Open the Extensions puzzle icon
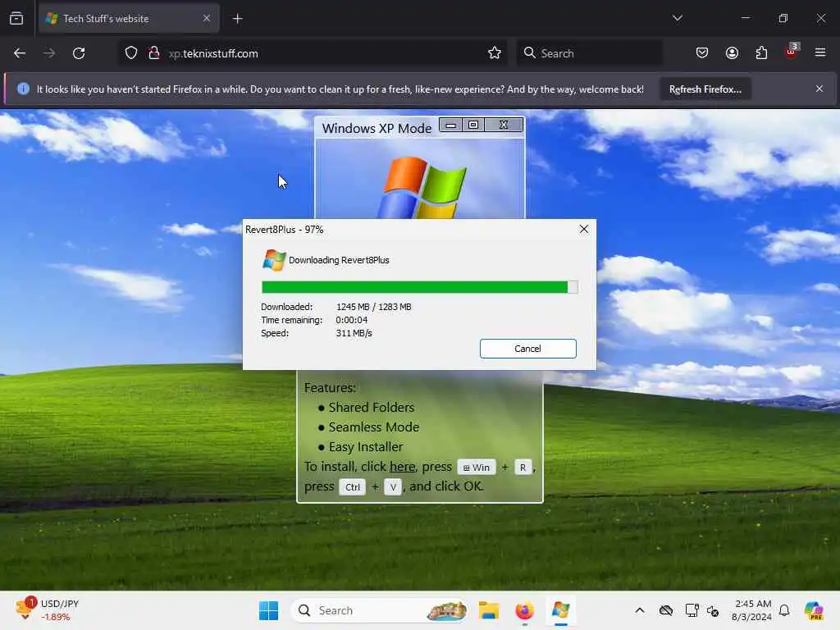The height and width of the screenshot is (630, 840). (761, 53)
